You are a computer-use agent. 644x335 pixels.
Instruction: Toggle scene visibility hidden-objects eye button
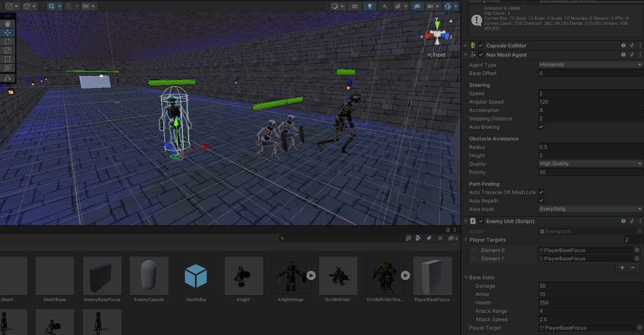(x=417, y=6)
